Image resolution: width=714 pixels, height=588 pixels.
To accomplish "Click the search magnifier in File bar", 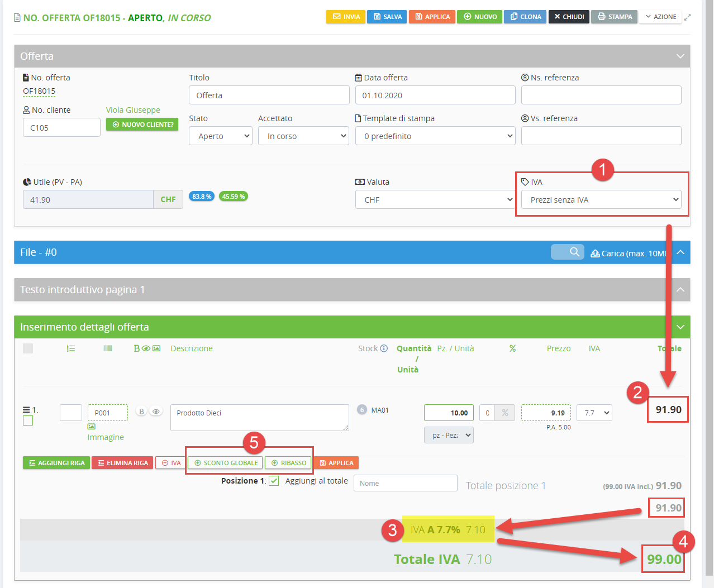I will [x=574, y=252].
